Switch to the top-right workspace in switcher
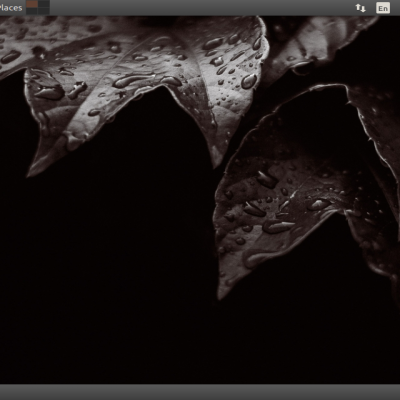The width and height of the screenshot is (400, 400). click(x=44, y=4)
